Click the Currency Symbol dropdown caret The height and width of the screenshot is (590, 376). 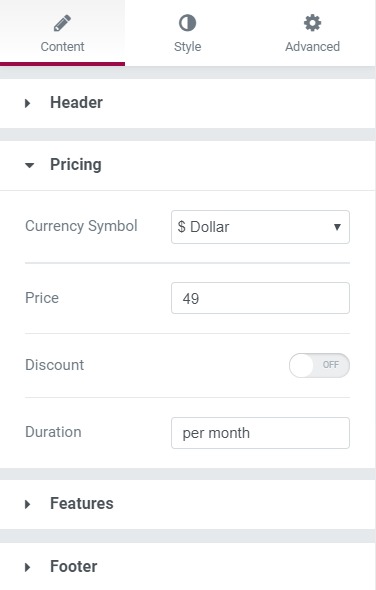[337, 227]
